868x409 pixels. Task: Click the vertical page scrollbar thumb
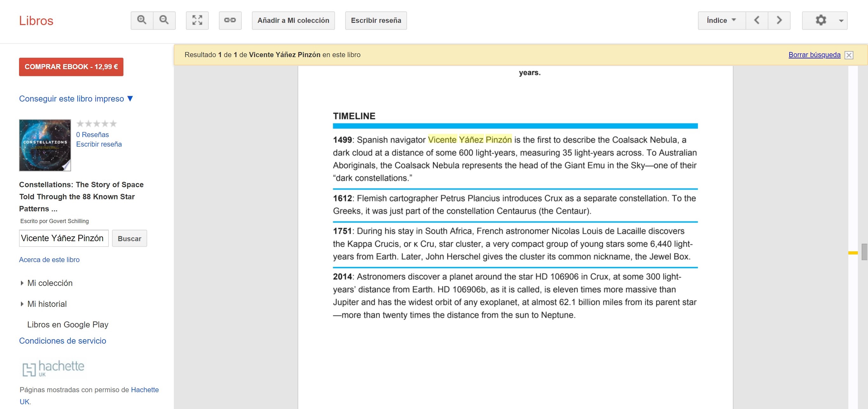click(864, 252)
